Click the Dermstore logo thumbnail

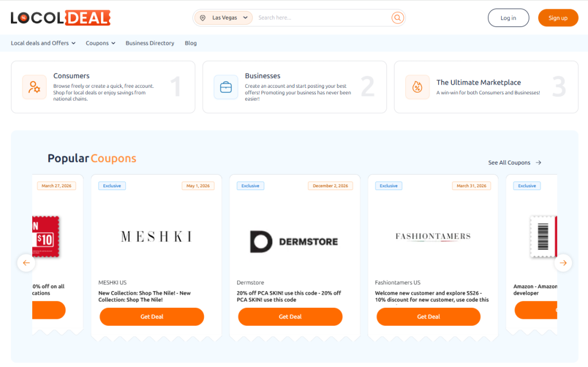294,242
